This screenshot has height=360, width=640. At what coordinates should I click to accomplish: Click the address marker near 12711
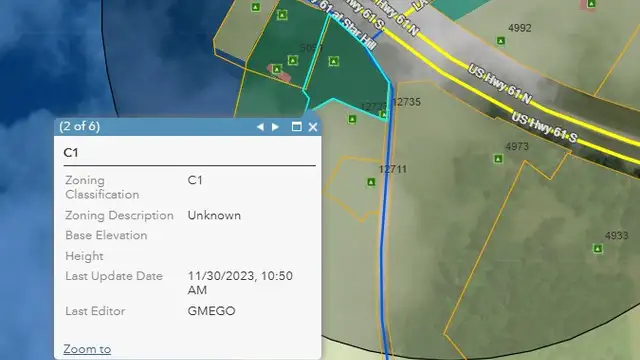[x=371, y=182]
